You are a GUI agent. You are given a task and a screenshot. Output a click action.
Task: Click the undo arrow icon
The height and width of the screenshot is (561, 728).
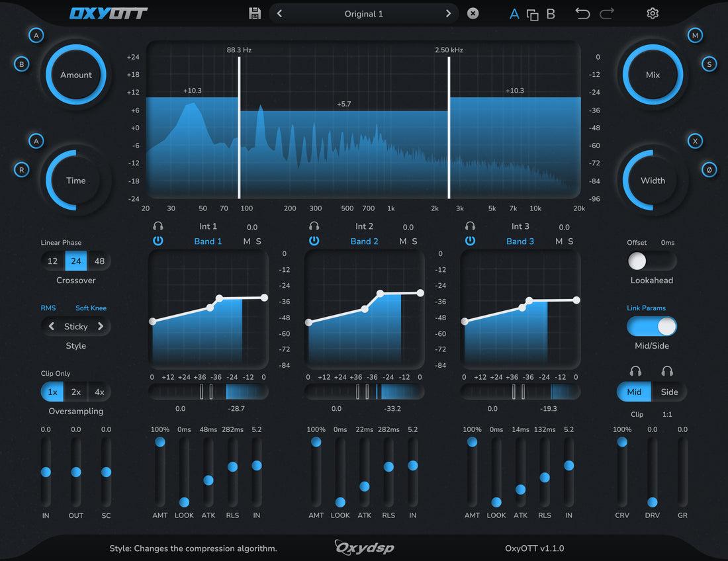click(x=582, y=13)
